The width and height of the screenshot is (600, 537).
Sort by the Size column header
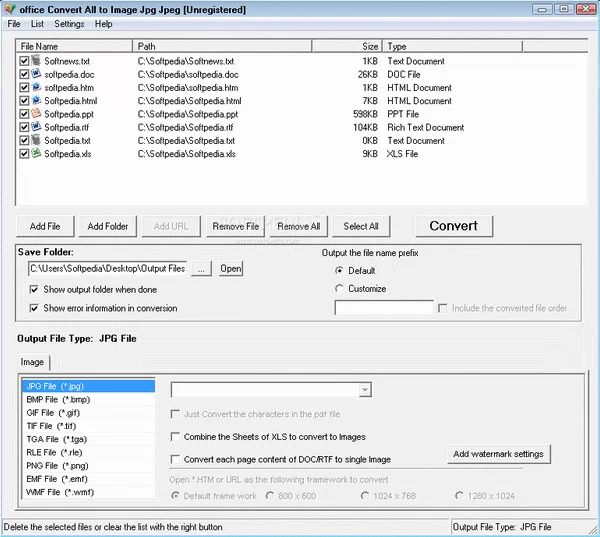point(347,46)
